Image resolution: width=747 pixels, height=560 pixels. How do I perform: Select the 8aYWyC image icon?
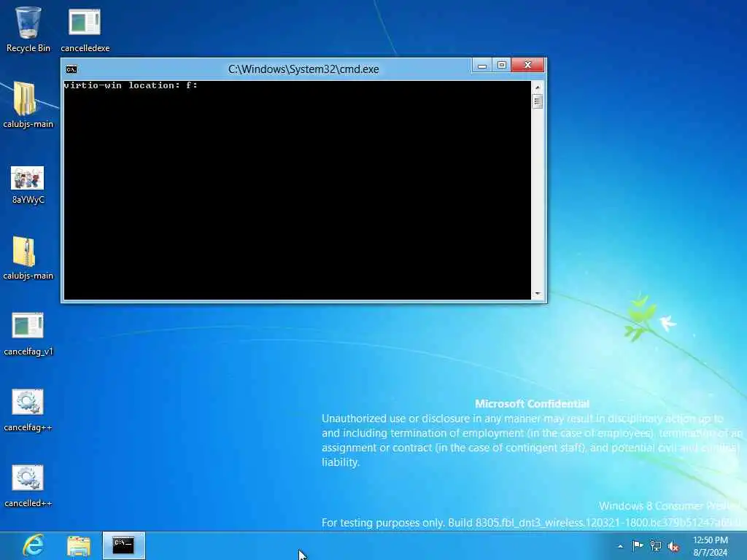click(x=28, y=184)
